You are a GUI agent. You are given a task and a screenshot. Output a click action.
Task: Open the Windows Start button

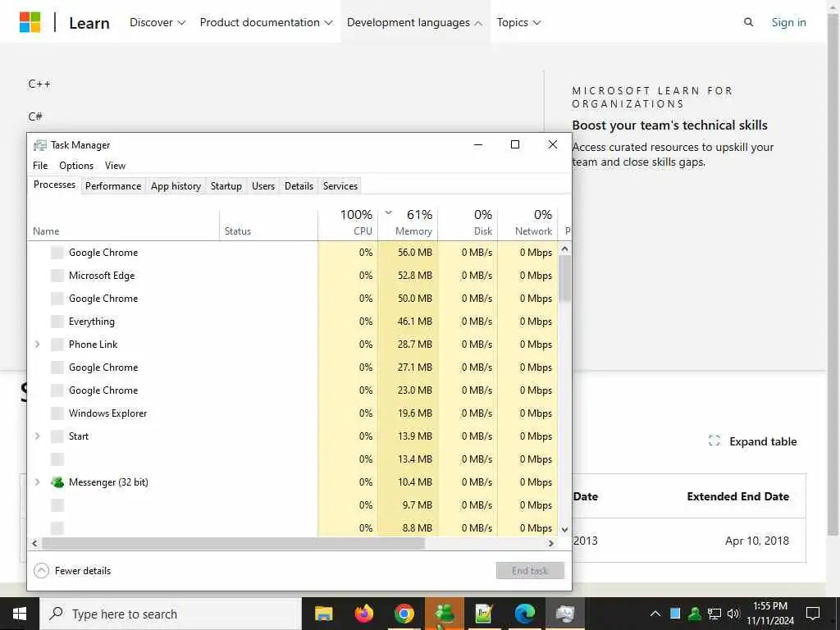click(20, 614)
